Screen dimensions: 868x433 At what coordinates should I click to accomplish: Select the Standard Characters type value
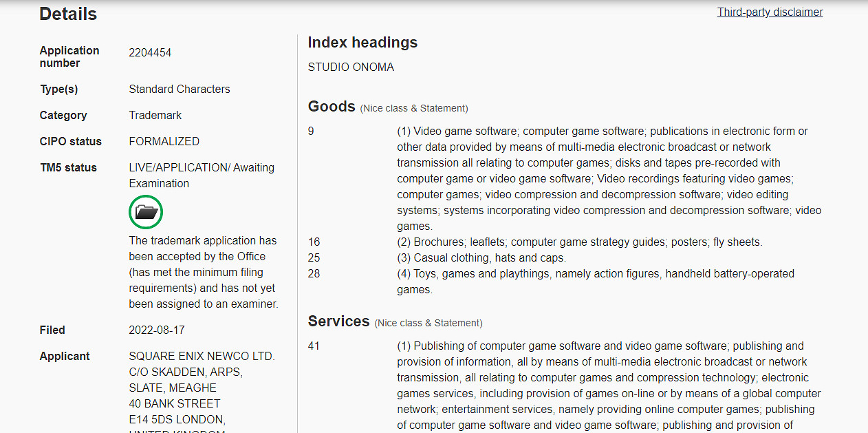180,89
